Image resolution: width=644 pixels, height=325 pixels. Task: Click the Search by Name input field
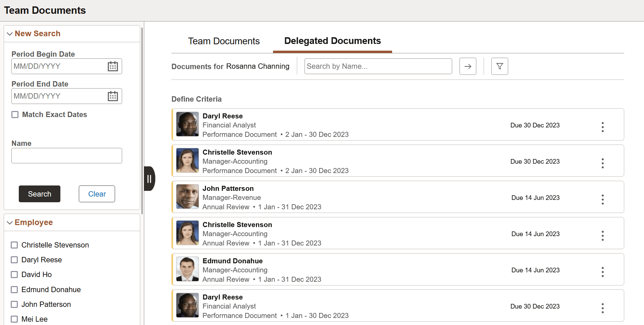(378, 66)
